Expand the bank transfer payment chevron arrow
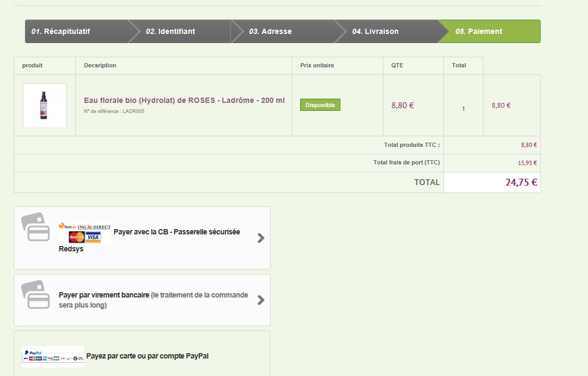 [x=260, y=300]
